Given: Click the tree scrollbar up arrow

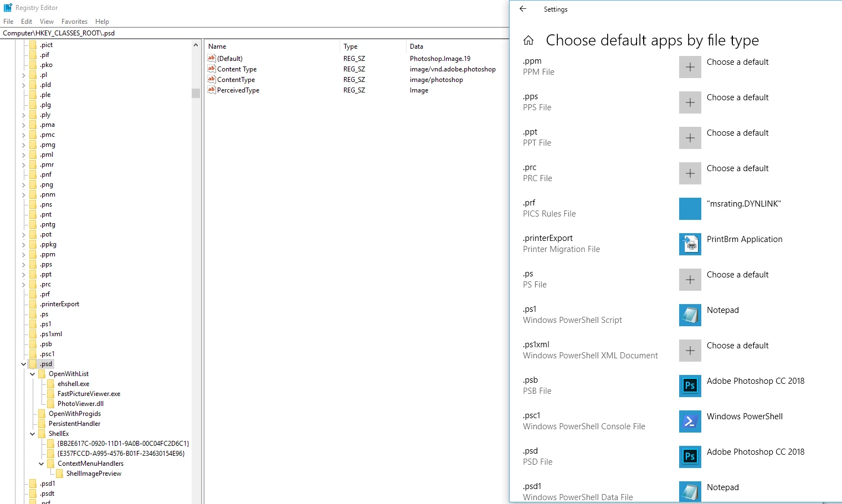Looking at the screenshot, I should pos(196,45).
